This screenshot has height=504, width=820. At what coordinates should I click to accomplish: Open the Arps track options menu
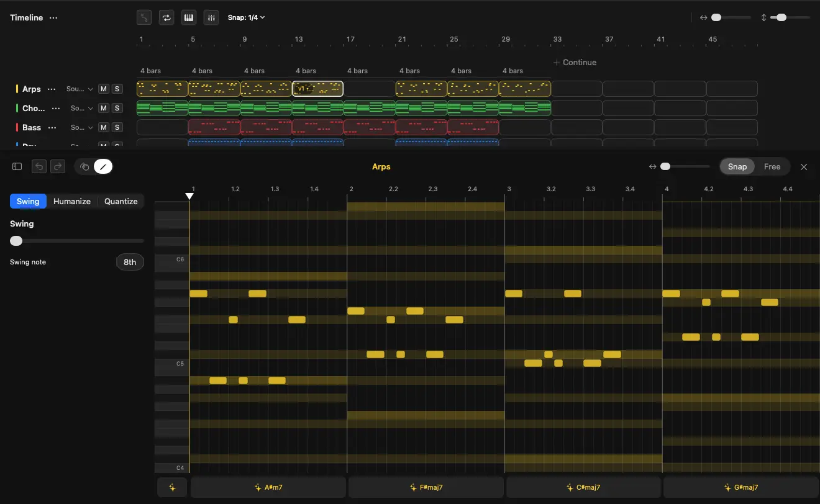click(x=52, y=89)
